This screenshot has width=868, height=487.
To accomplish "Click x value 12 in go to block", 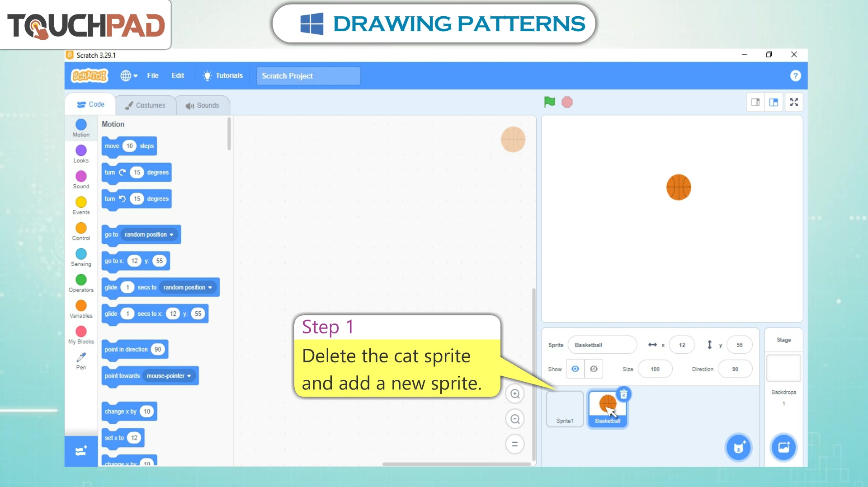I will 134,261.
